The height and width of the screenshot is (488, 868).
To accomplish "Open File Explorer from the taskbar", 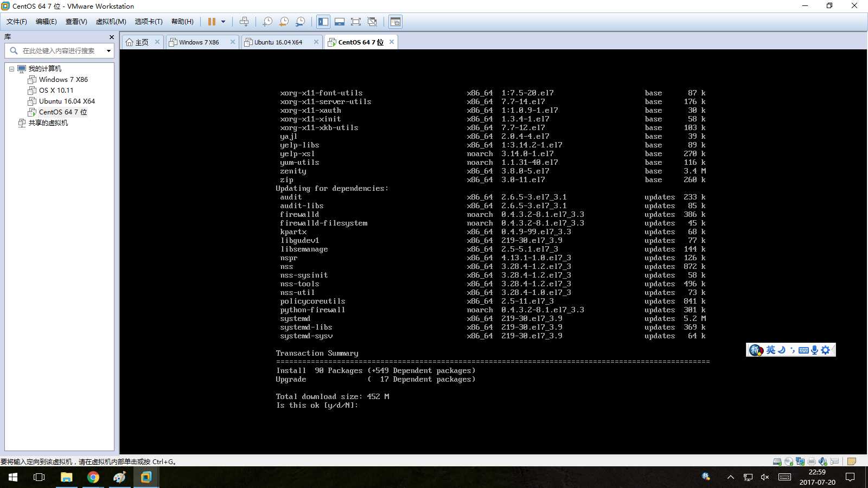I will point(66,477).
